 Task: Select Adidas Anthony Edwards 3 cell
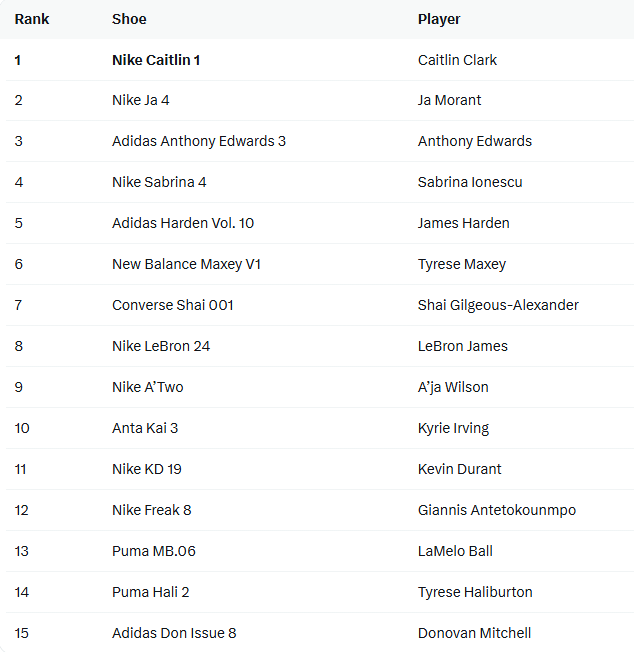pos(199,141)
